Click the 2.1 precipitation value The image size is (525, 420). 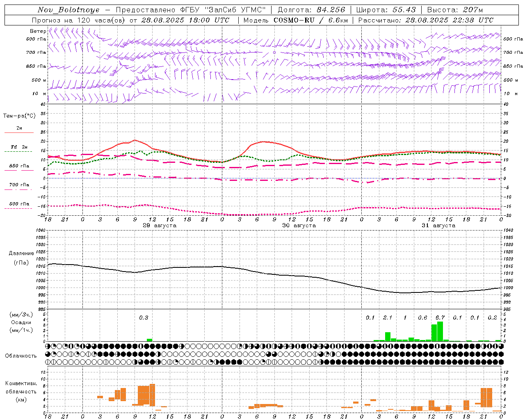coord(388,318)
